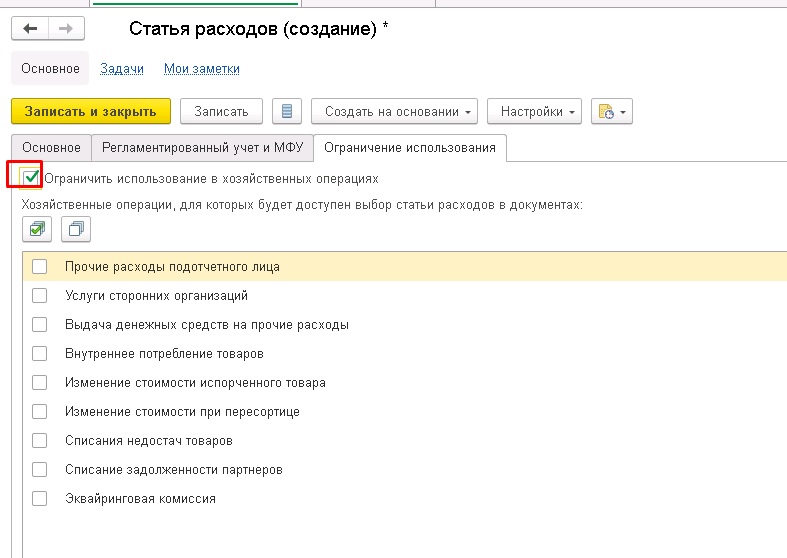
Task: Tick Внутреннее потребление товаров checkbox
Action: pos(39,354)
